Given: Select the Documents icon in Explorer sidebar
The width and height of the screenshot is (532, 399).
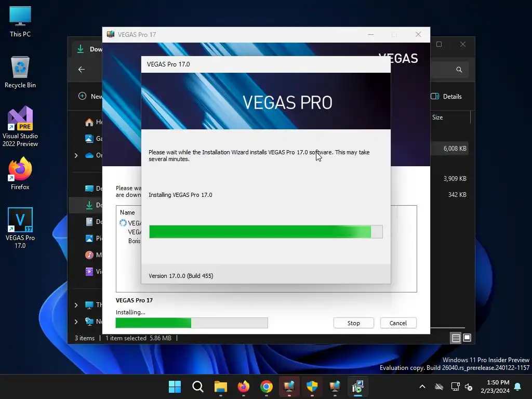Looking at the screenshot, I should coord(89,222).
